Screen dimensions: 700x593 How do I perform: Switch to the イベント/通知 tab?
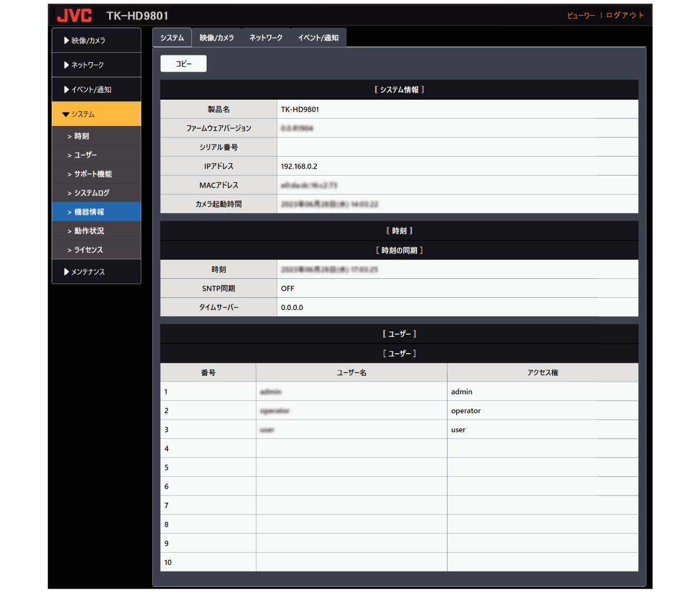tap(318, 37)
